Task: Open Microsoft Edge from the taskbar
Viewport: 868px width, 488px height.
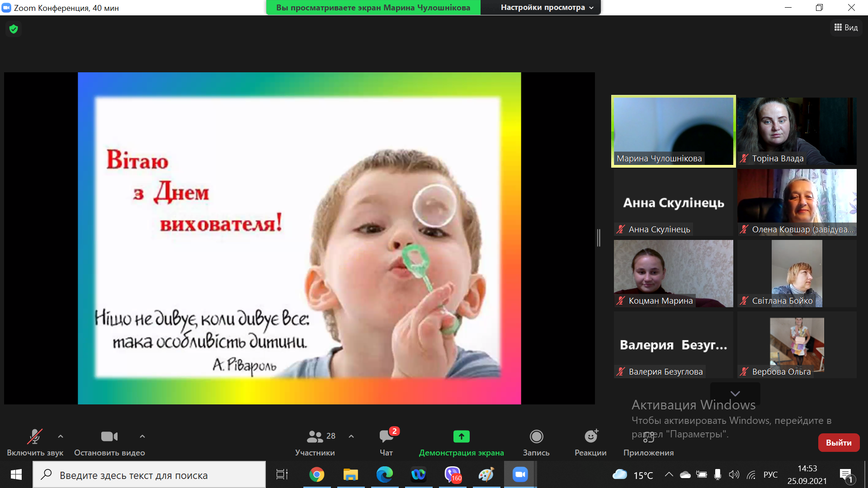Action: [x=385, y=474]
